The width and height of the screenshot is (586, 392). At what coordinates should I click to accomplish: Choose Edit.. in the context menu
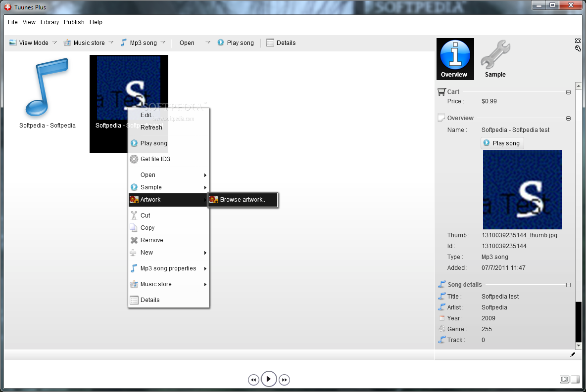point(168,115)
